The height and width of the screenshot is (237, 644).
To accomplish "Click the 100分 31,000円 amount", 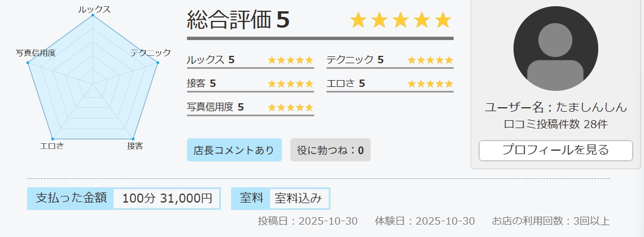I will tap(167, 199).
